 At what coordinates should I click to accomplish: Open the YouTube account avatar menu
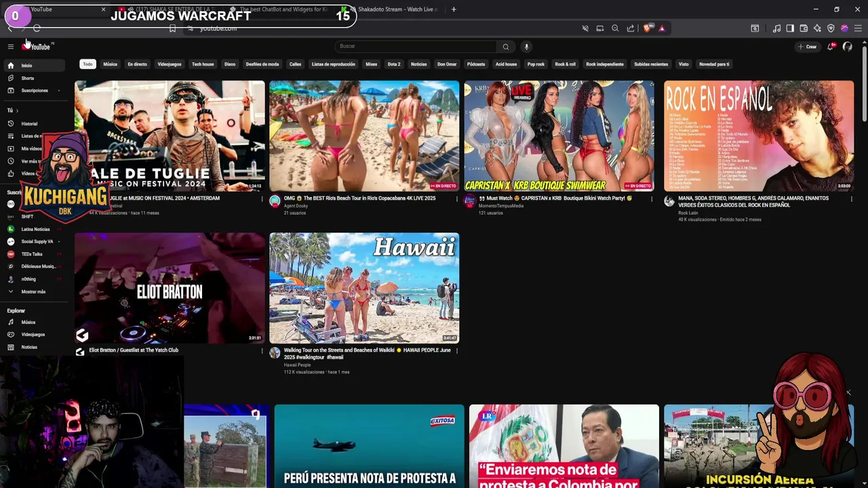(847, 47)
